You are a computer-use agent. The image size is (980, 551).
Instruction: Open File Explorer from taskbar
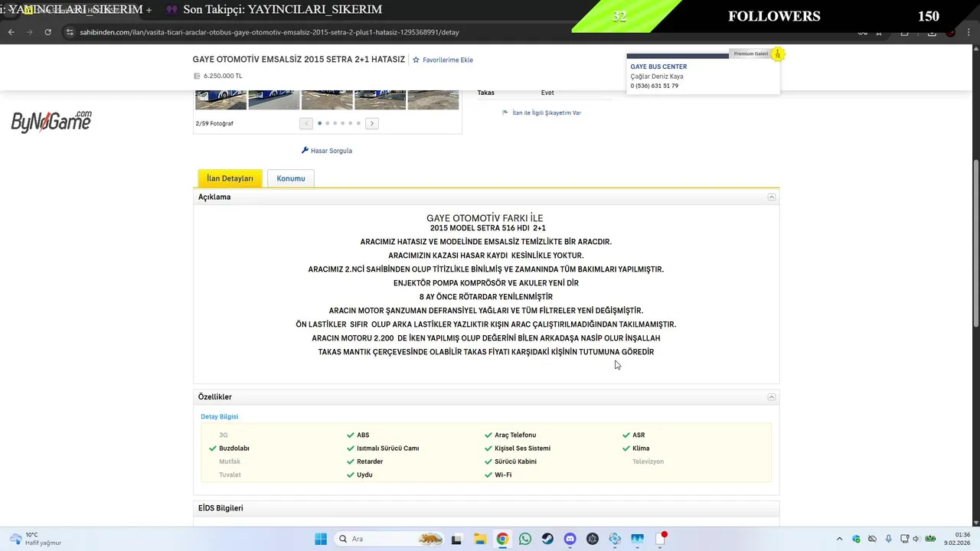[479, 539]
